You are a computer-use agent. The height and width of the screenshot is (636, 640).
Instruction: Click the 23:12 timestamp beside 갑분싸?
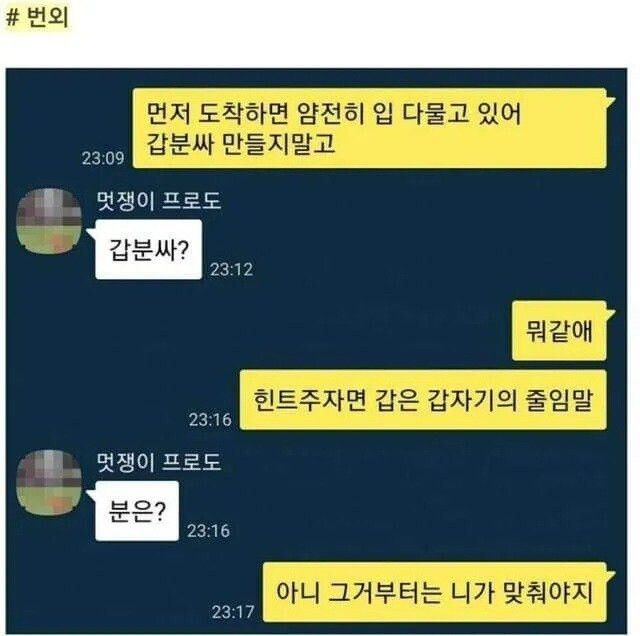(231, 269)
